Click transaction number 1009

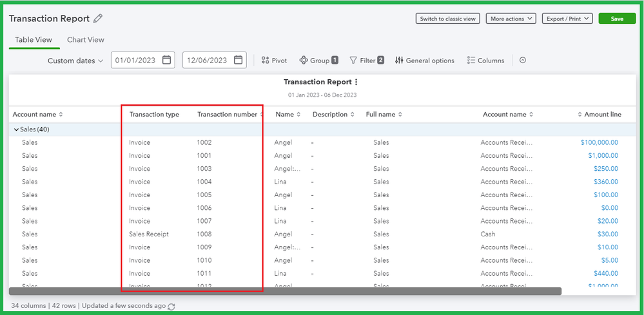pyautogui.click(x=204, y=247)
